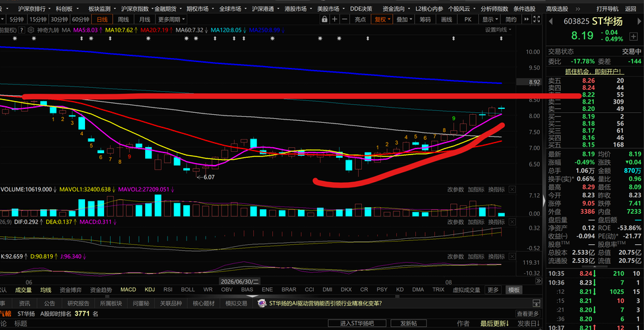Viewport: 644px width, 330px height.
Task: Open 复权 adjustment dropdown
Action: pos(382,19)
